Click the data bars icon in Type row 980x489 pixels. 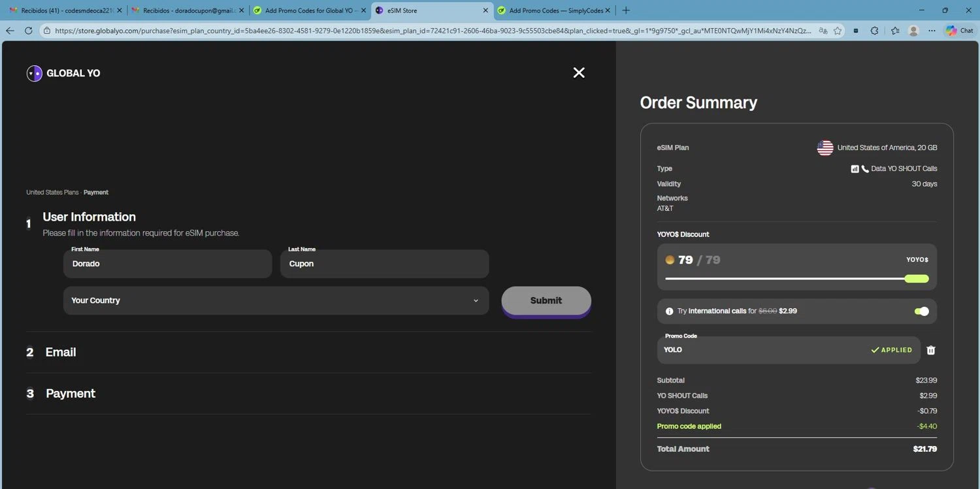pyautogui.click(x=855, y=168)
